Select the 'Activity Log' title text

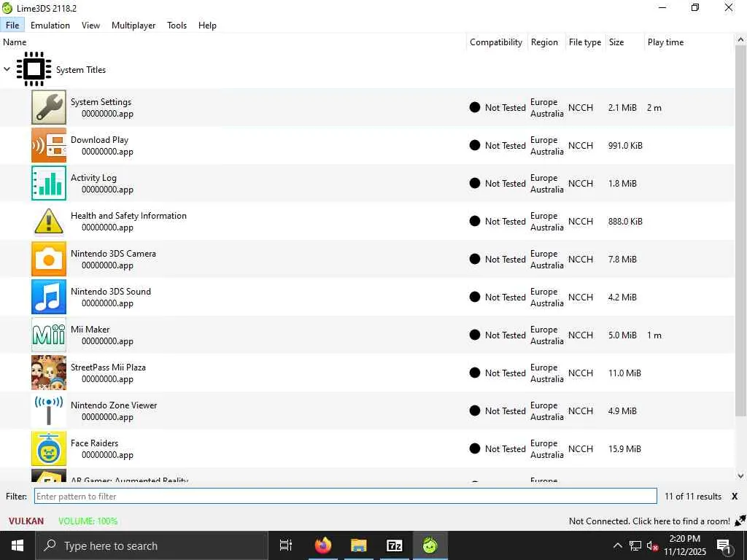93,178
